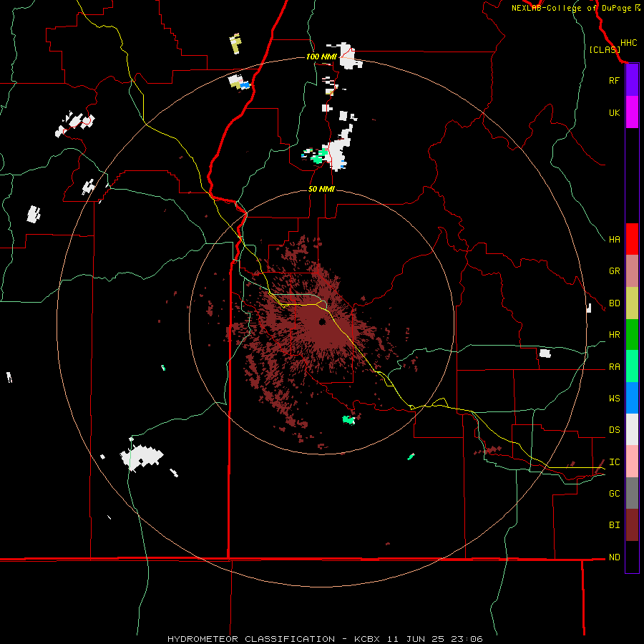Select the red HA legend color block

[x=632, y=239]
